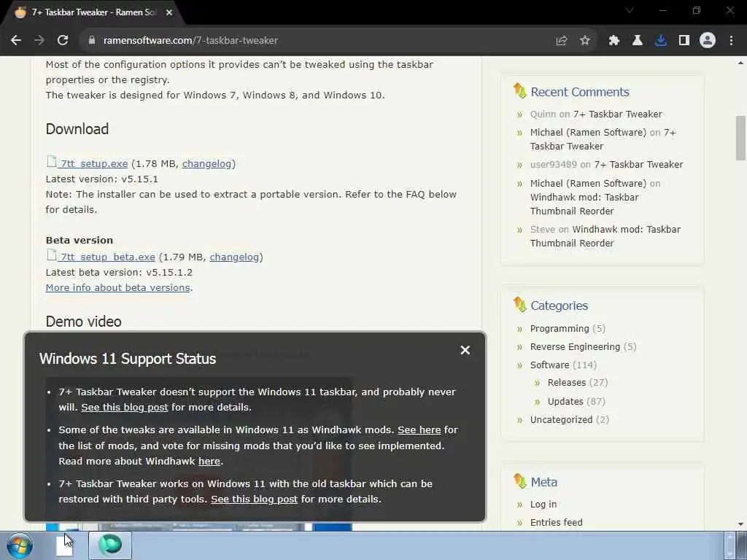Click the browser forward arrow
The width and height of the screenshot is (747, 560).
[x=39, y=41]
